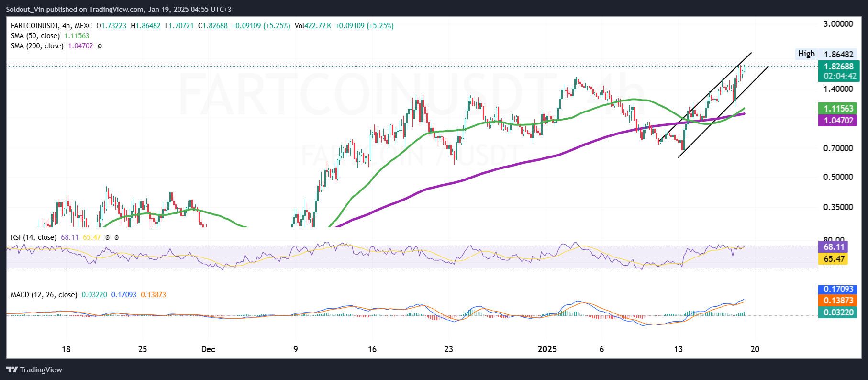Select the RSI average value 65.47 in legend
The image size is (868, 380).
coord(92,237)
